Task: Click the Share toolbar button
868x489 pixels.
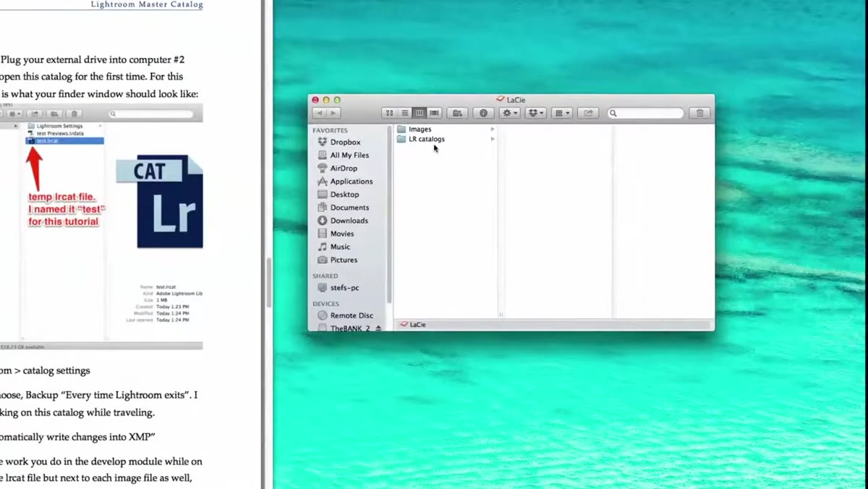Action: [x=589, y=113]
